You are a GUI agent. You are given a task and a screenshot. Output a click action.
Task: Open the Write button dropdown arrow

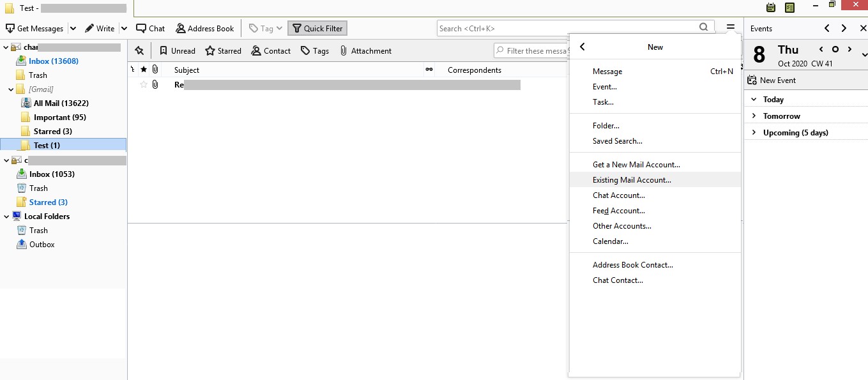(x=124, y=29)
